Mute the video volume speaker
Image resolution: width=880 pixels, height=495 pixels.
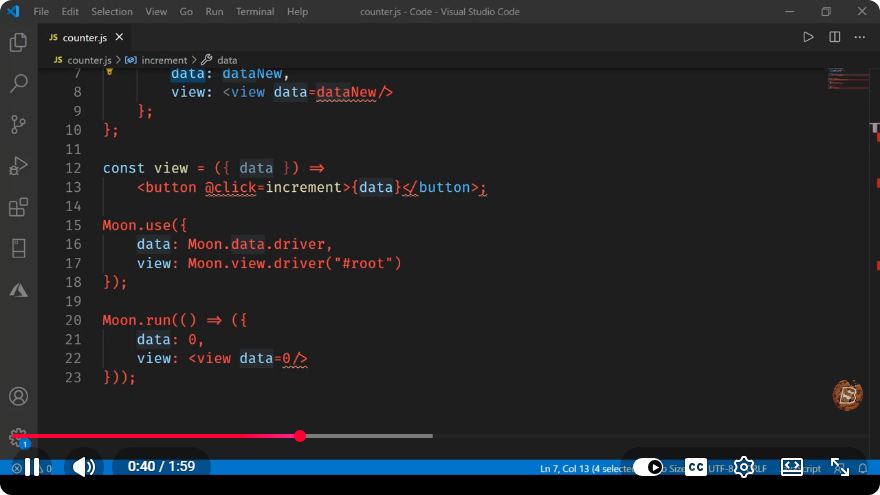click(x=84, y=467)
